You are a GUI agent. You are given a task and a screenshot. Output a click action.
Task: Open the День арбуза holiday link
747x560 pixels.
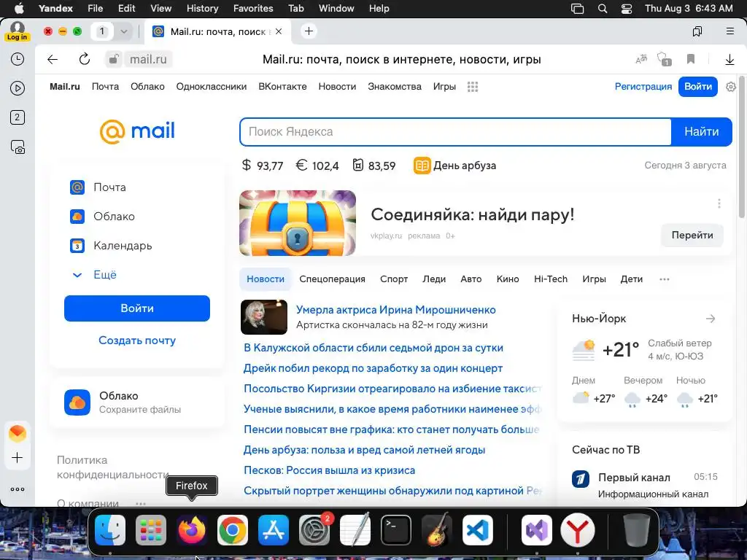(x=455, y=166)
